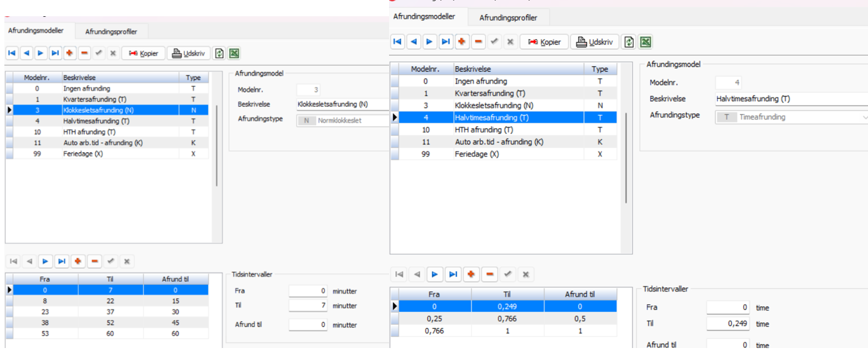Open the Afrundingsprofiler tab in the right window
This screenshot has width=868, height=353.
[508, 17]
